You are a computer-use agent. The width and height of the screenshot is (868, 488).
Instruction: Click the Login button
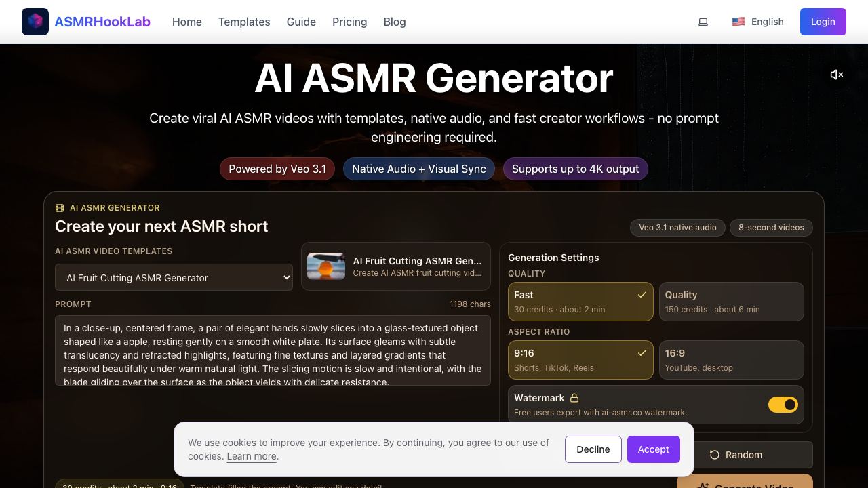[x=823, y=22]
